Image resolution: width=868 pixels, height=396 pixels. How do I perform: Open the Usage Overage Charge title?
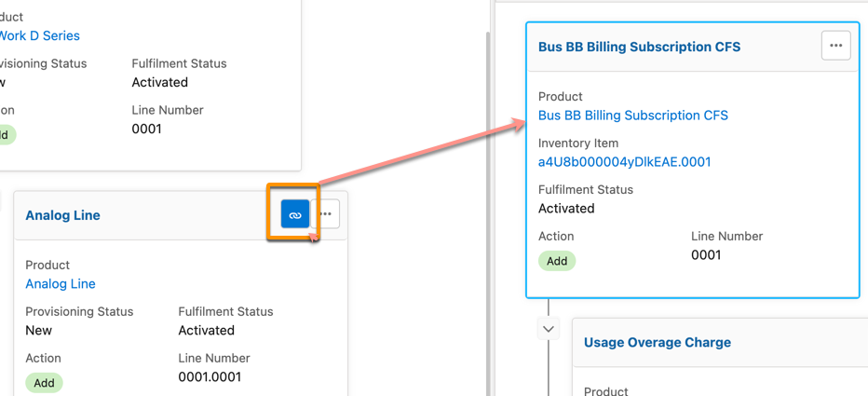click(x=657, y=342)
